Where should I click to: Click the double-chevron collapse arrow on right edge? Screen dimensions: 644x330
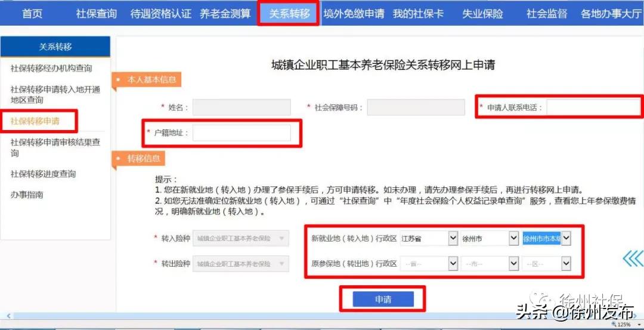633,259
